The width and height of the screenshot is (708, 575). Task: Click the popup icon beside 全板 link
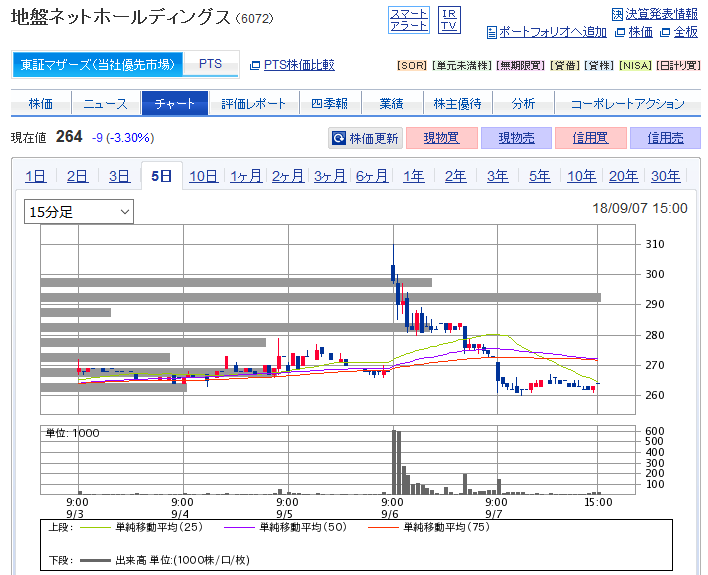665,32
